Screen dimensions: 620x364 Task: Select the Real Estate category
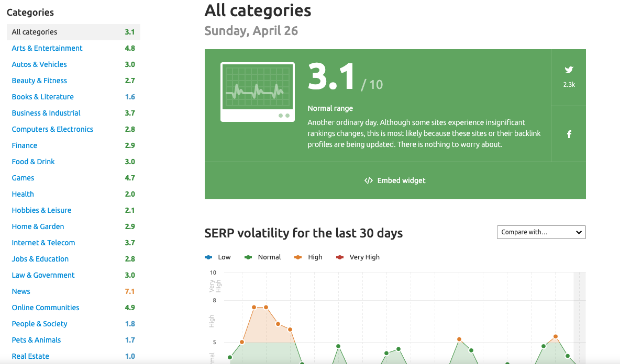pyautogui.click(x=30, y=356)
